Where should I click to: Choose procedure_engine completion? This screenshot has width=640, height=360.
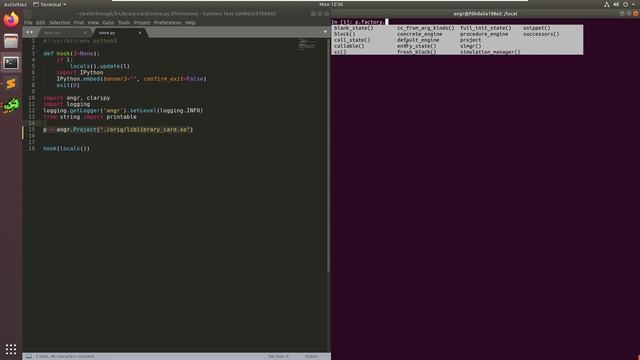(x=484, y=34)
